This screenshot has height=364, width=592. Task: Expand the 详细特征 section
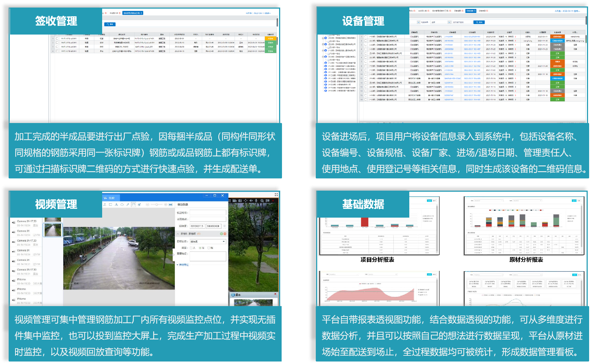point(183,265)
